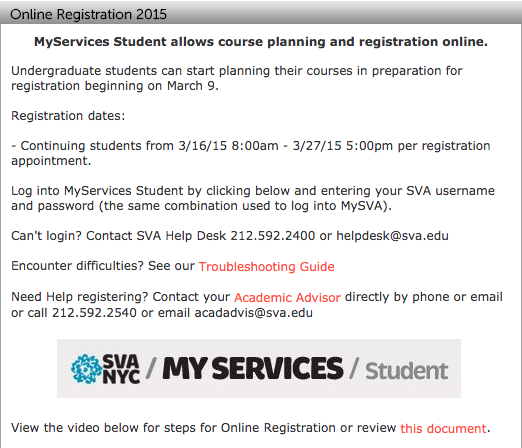The width and height of the screenshot is (522, 448).
Task: Click the MY SERVICES banner text
Action: [x=253, y=369]
